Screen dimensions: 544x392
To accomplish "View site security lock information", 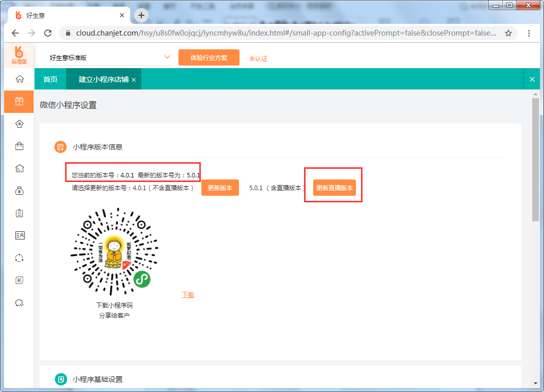I will tap(68, 33).
